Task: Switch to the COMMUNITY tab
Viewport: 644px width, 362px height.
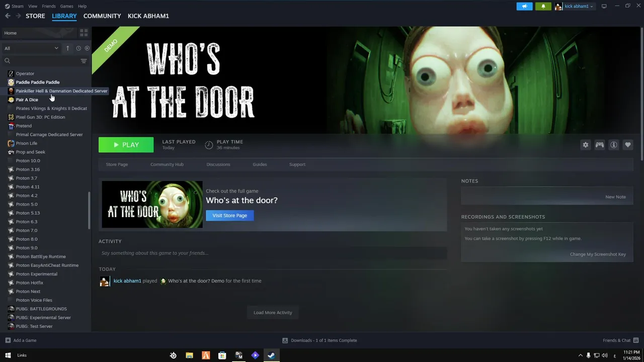Action: click(x=102, y=16)
